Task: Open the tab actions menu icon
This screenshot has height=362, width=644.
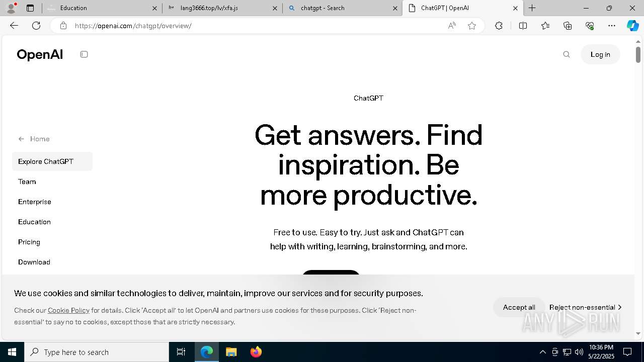Action: pyautogui.click(x=30, y=8)
